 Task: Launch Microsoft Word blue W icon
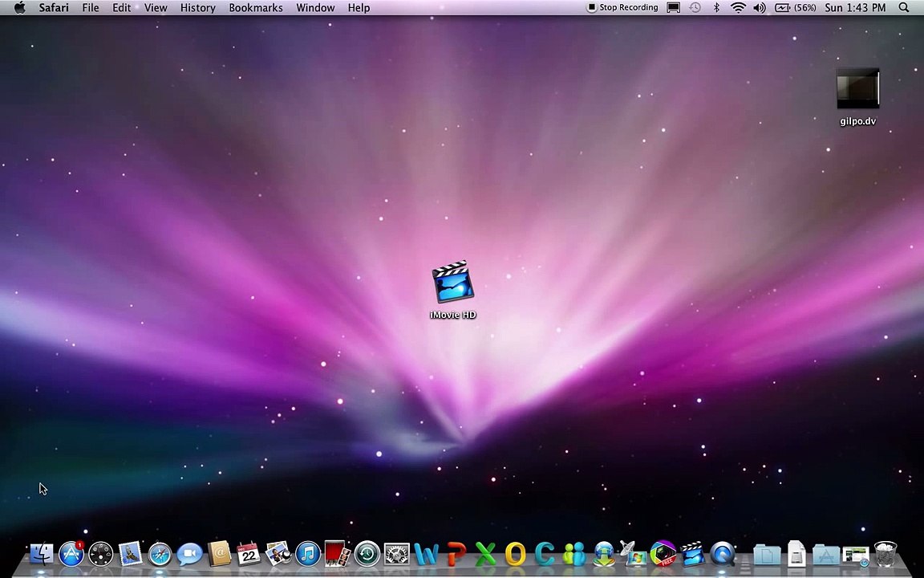426,555
